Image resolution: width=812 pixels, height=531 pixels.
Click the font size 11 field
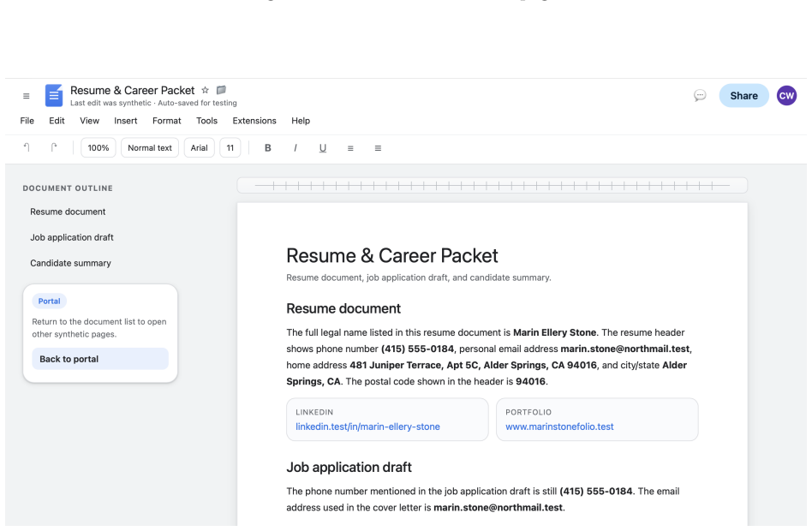click(x=230, y=147)
